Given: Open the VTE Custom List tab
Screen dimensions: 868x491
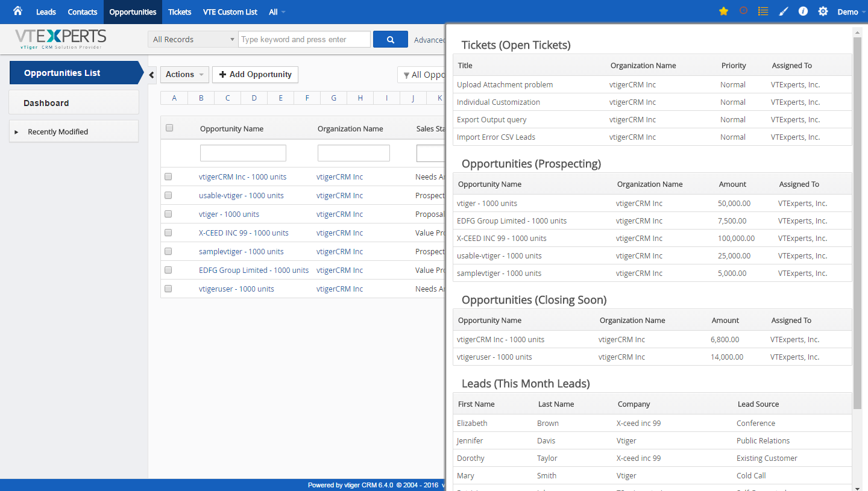Looking at the screenshot, I should pos(230,12).
